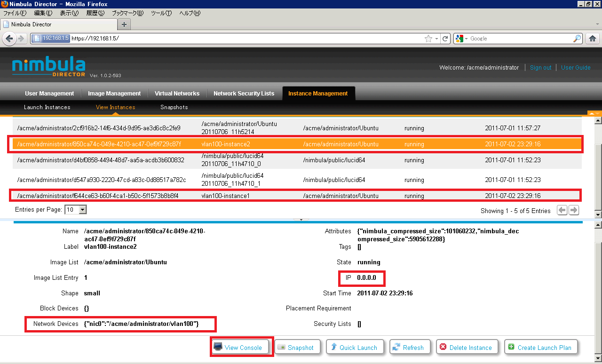This screenshot has height=364, width=602.
Task: Click the Sign out link
Action: [x=540, y=68]
